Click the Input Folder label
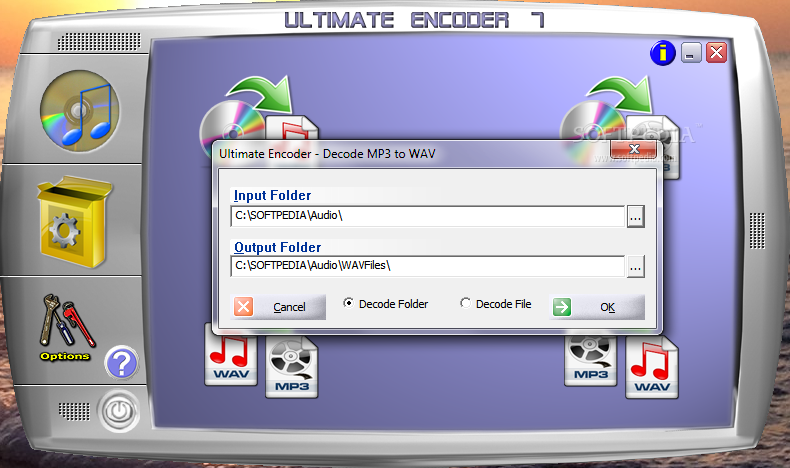The height and width of the screenshot is (468, 790). pos(273,195)
